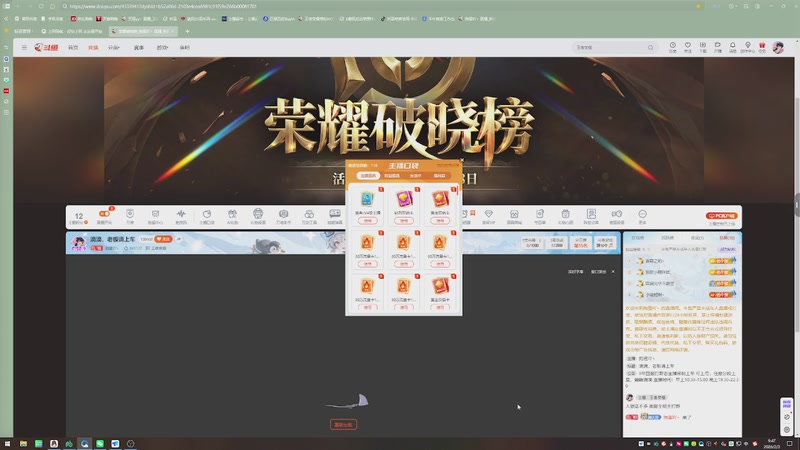Click the diamond icon in streamer toolbar
This screenshot has width=800, height=450.
tap(488, 216)
